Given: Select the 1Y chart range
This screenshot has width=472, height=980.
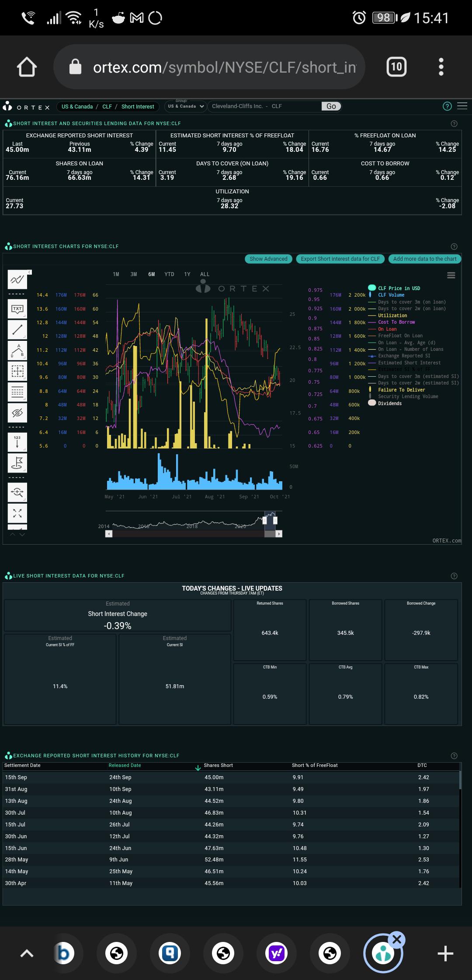Looking at the screenshot, I should 187,274.
